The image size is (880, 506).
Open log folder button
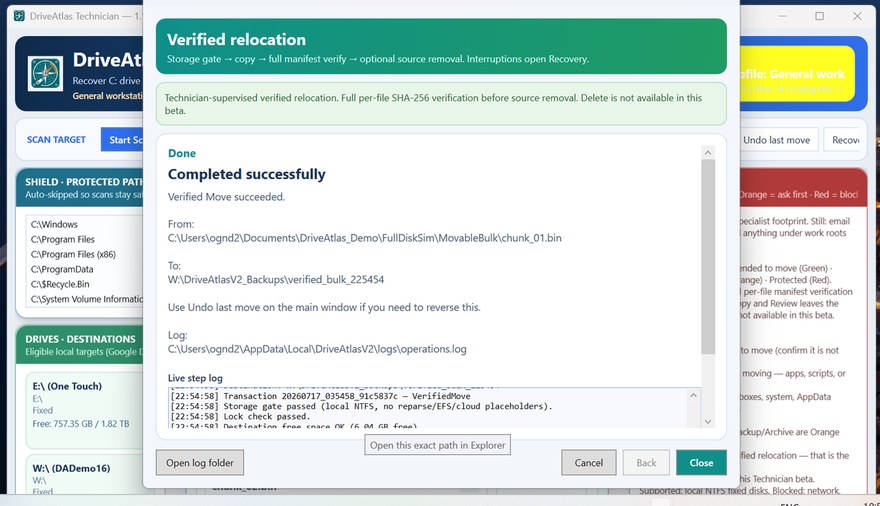(200, 463)
